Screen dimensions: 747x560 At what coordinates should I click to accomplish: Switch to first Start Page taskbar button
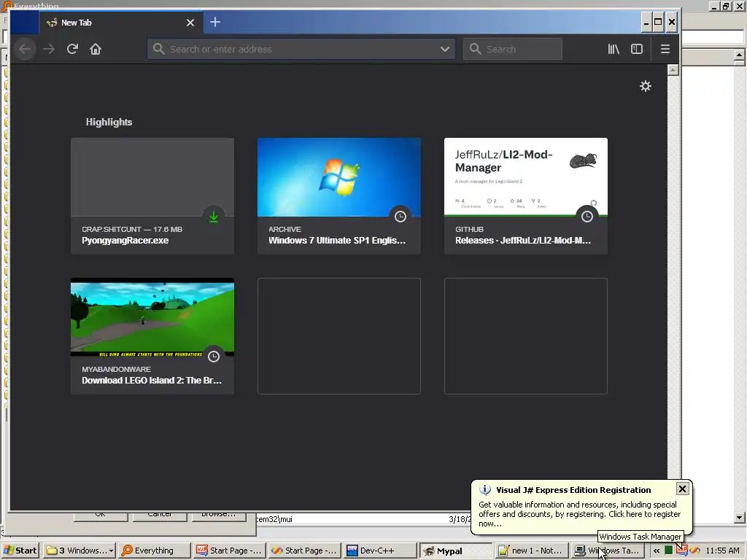(x=228, y=551)
